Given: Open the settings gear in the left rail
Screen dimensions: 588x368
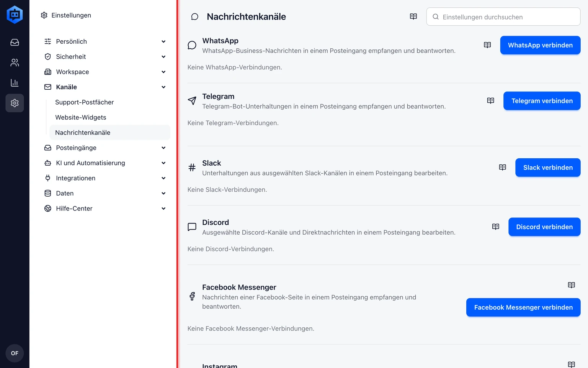Looking at the screenshot, I should tap(15, 103).
